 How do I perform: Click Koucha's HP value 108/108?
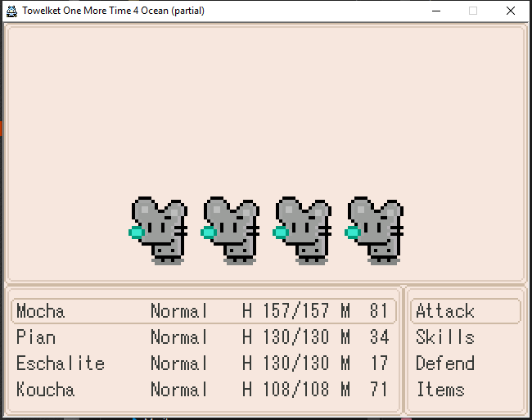click(296, 390)
